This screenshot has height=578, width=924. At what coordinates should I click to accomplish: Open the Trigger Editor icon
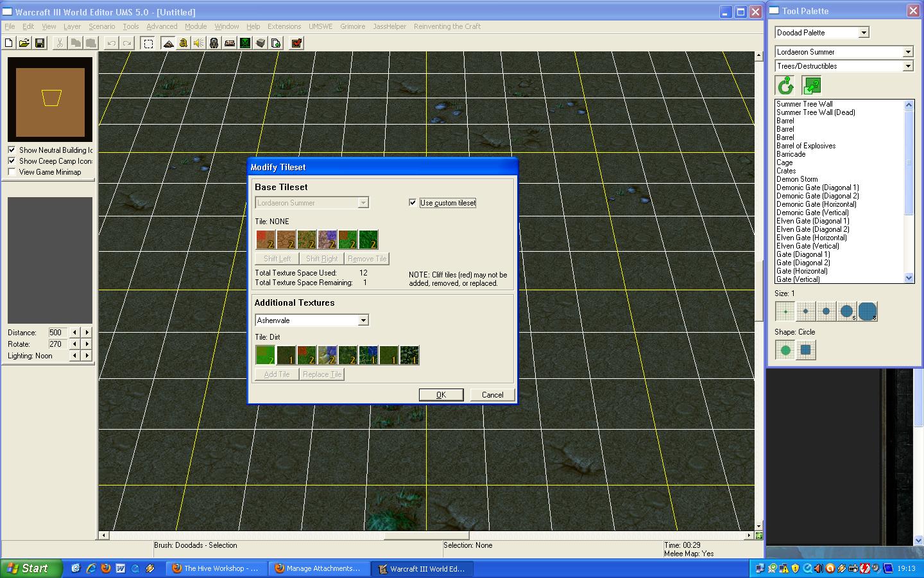pyautogui.click(x=184, y=43)
